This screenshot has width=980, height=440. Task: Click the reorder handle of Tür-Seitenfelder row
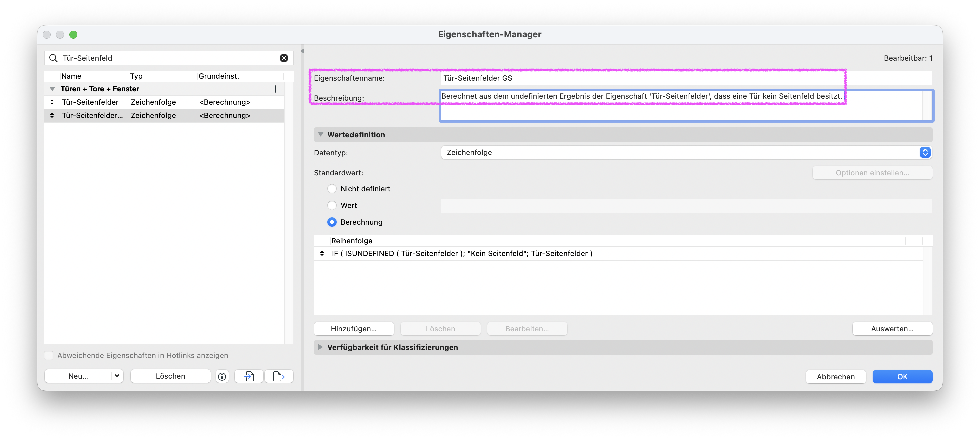tap(52, 102)
